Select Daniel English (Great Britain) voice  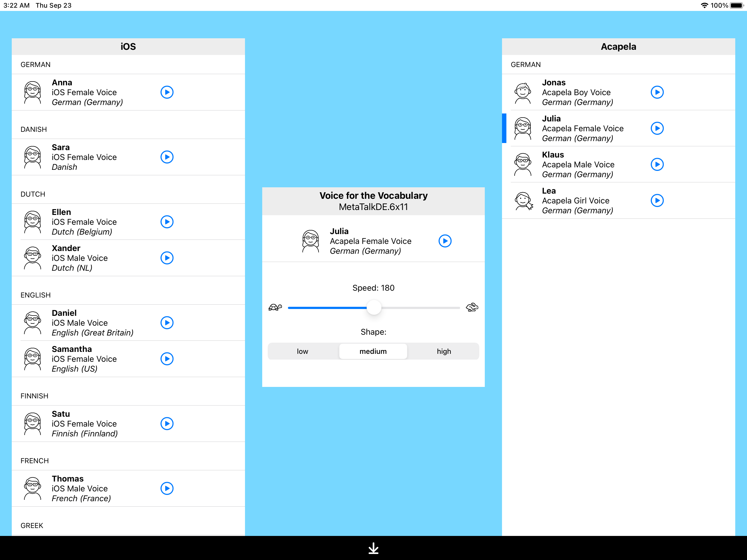click(x=128, y=323)
